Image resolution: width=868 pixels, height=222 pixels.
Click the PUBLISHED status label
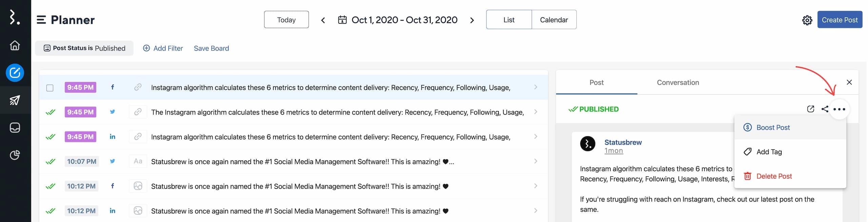(594, 109)
